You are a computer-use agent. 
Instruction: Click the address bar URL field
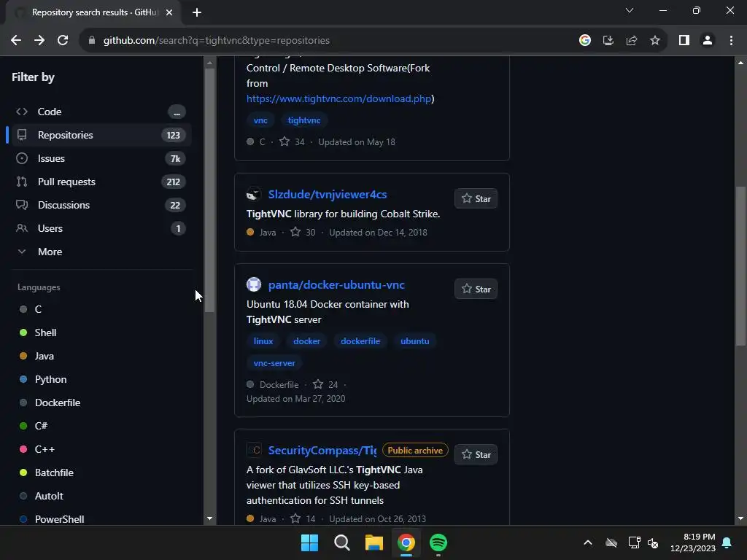coord(329,41)
